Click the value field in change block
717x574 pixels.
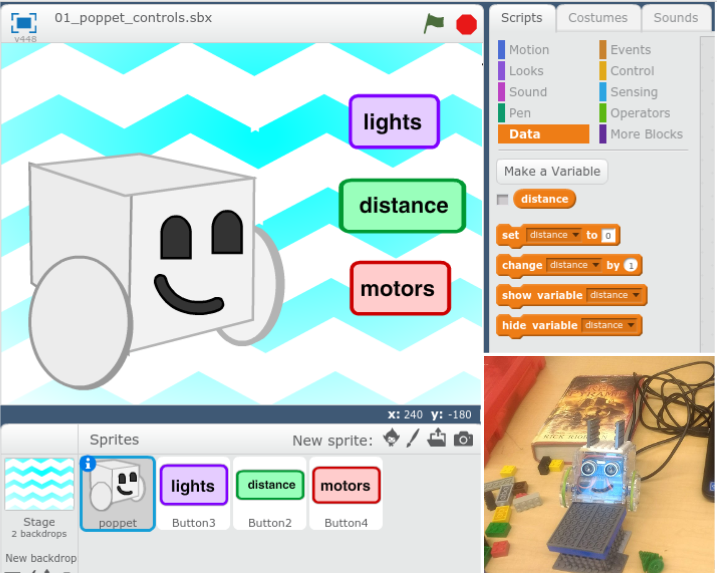(x=631, y=265)
